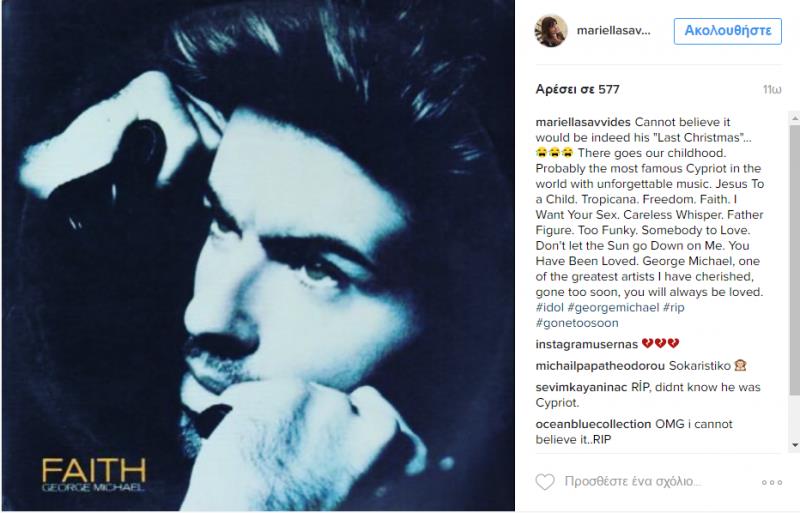Click the Ακολουθήστε follow button
The height and width of the screenshot is (513, 800).
(728, 31)
